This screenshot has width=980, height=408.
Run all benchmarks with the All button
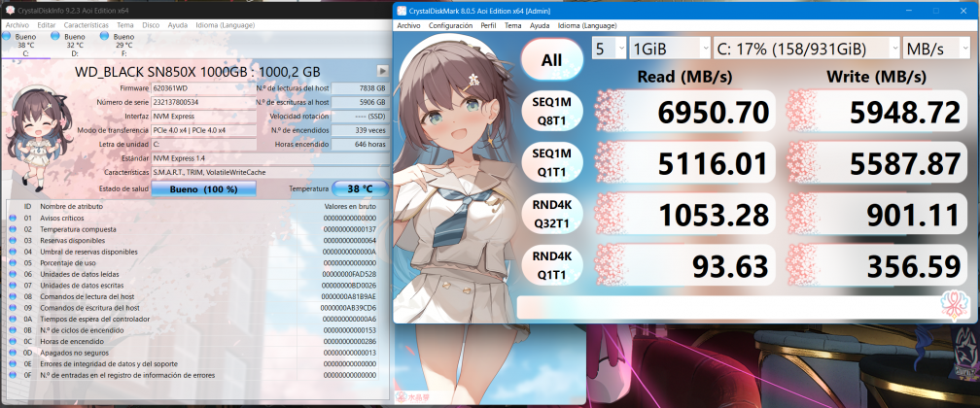552,60
